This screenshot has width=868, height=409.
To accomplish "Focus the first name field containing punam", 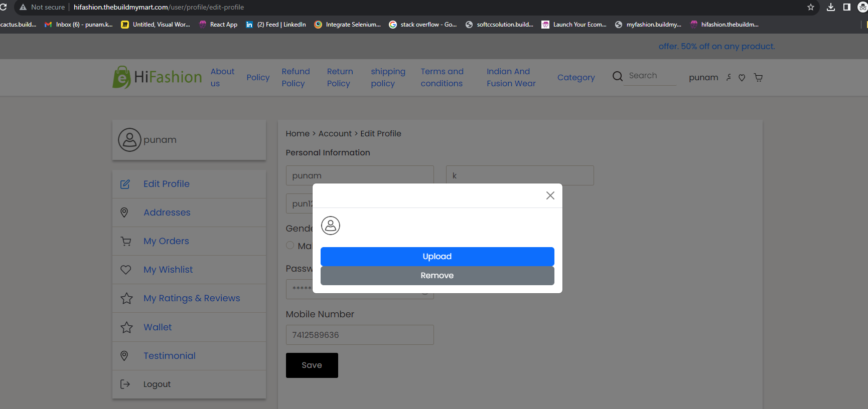I will coord(360,175).
